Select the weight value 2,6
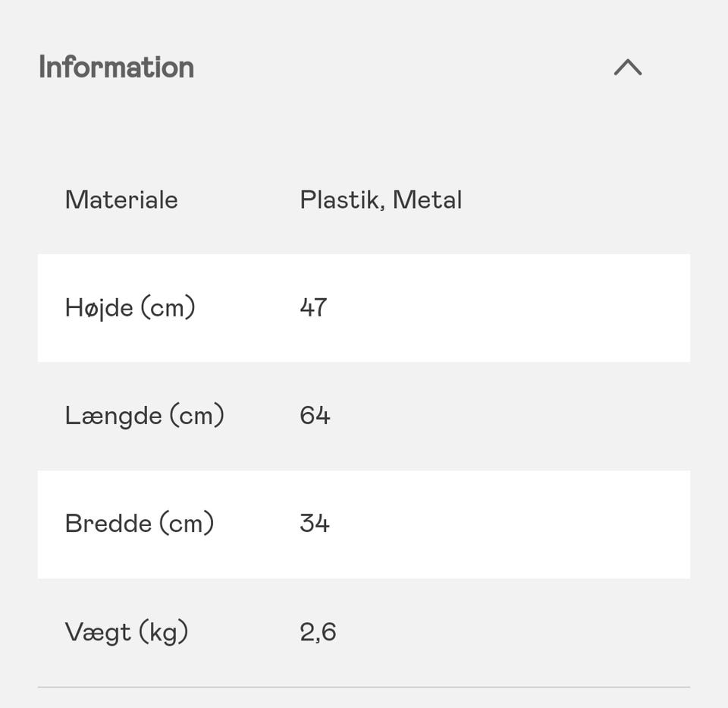The image size is (728, 708). (318, 632)
